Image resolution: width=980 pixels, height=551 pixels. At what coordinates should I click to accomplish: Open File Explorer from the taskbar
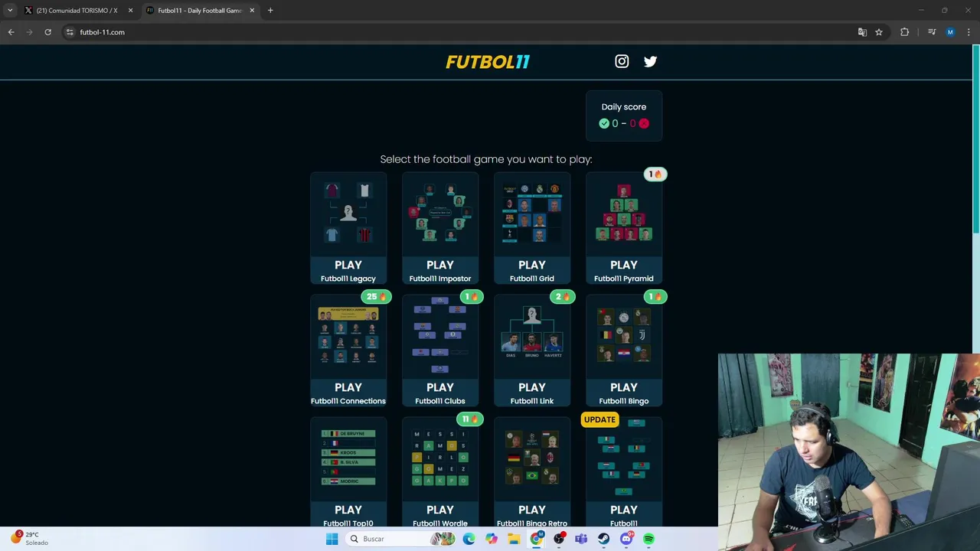(x=514, y=539)
